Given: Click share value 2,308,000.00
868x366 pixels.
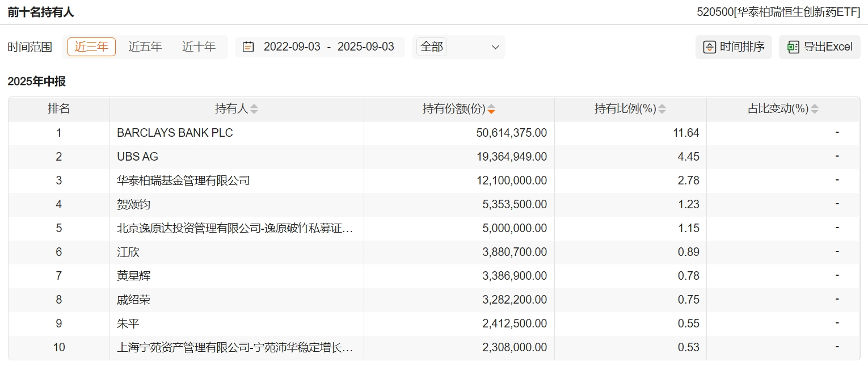Looking at the screenshot, I should [x=515, y=347].
